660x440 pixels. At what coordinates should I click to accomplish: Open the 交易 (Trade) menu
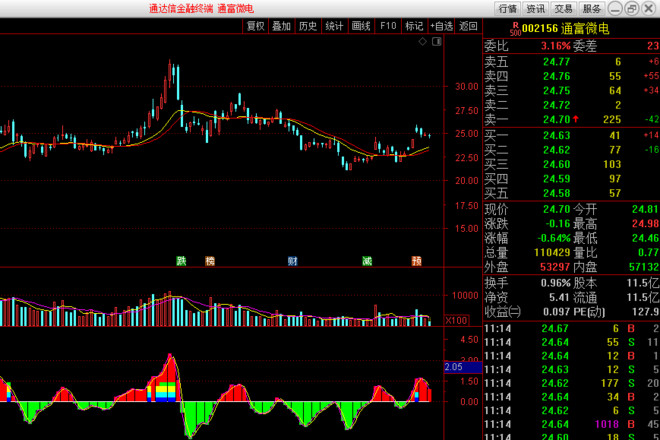pos(563,9)
